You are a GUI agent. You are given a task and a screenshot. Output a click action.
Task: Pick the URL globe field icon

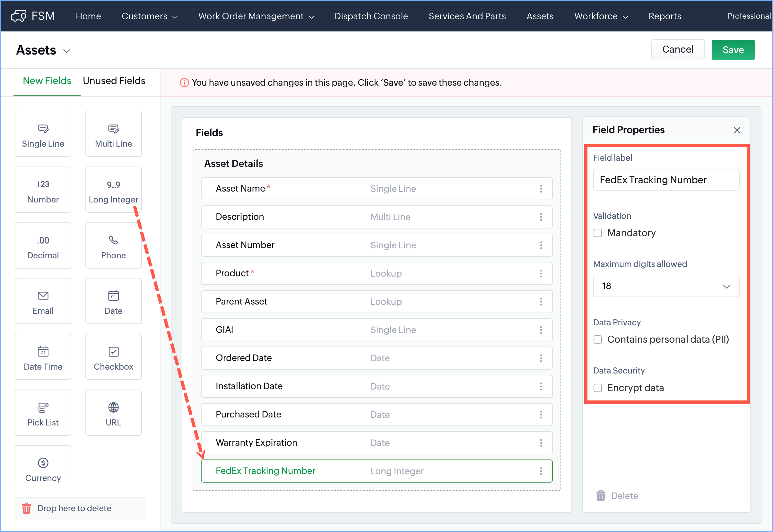point(113,407)
